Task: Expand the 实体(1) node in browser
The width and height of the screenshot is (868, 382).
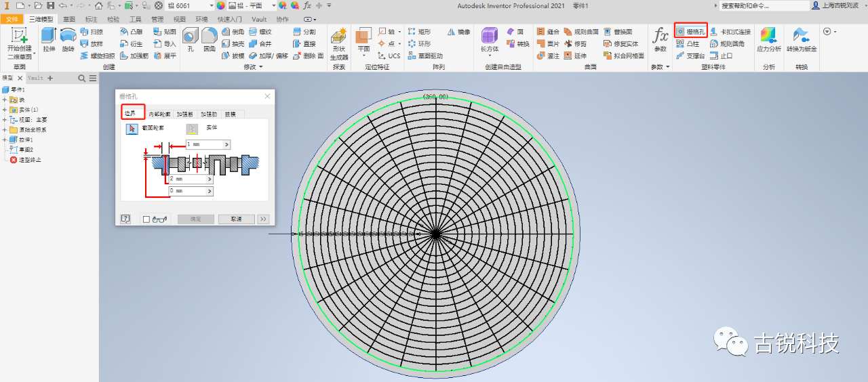Action: click(x=4, y=110)
